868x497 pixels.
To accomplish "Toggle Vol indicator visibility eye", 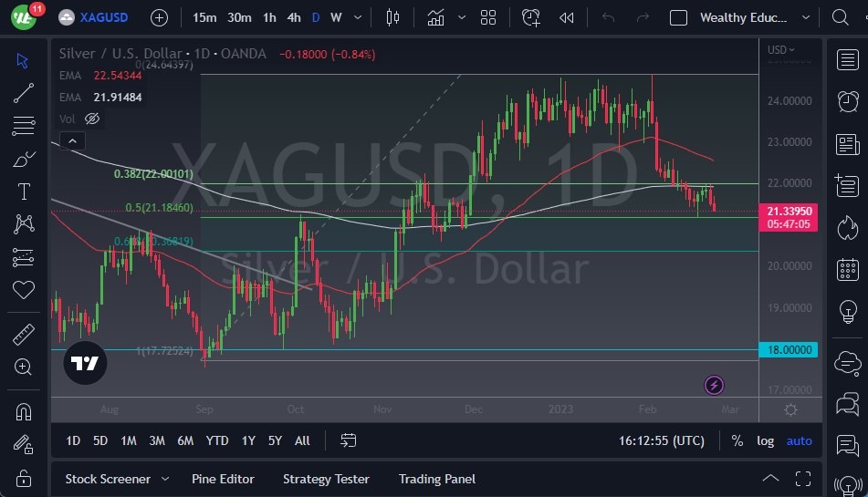I will point(92,119).
